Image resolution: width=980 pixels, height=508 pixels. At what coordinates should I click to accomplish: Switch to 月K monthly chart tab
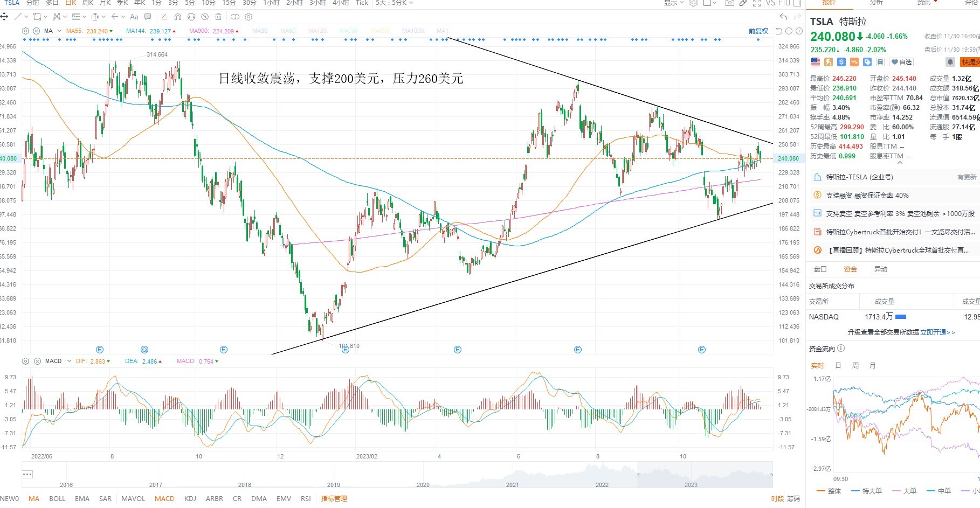[x=105, y=3]
